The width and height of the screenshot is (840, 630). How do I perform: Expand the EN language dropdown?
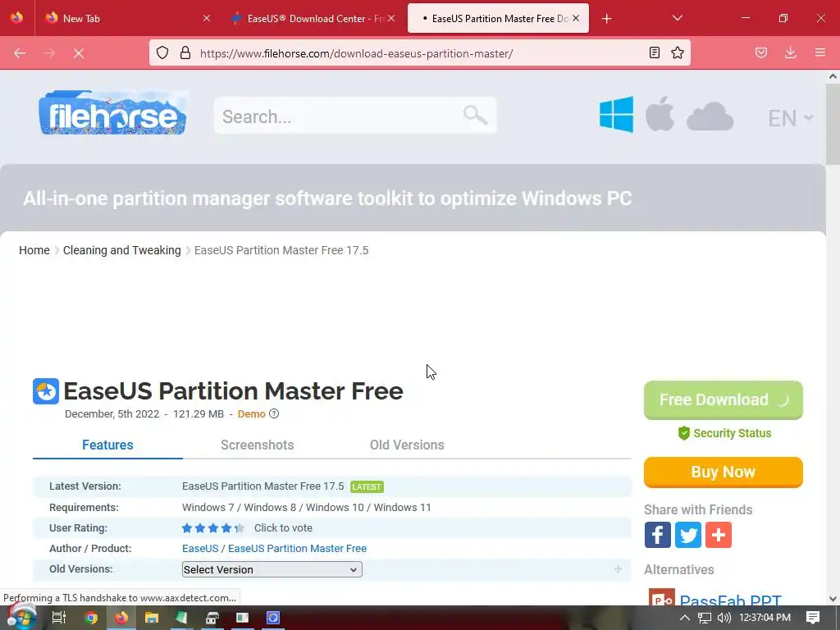click(x=791, y=118)
